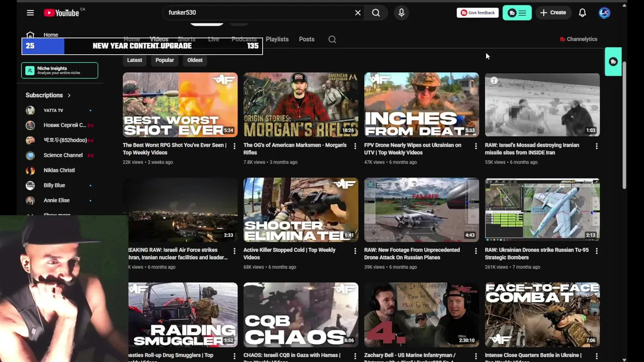Click the search input field
The height and width of the screenshot is (362, 644).
click(x=259, y=13)
